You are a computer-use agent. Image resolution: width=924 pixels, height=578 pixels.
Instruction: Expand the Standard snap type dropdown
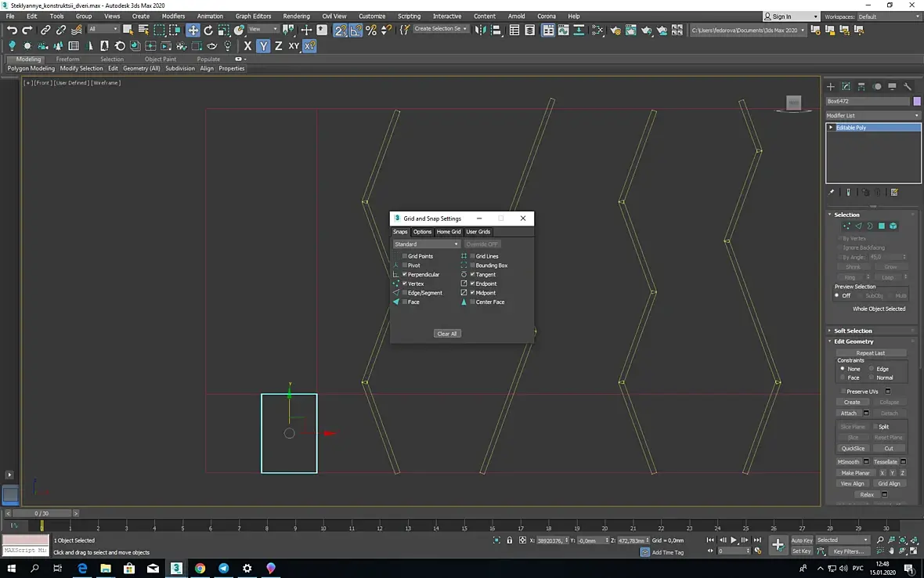(427, 244)
